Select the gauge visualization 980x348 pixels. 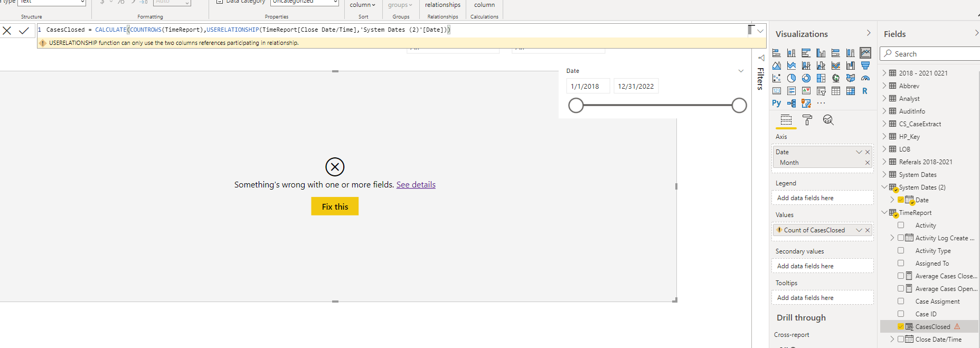865,78
